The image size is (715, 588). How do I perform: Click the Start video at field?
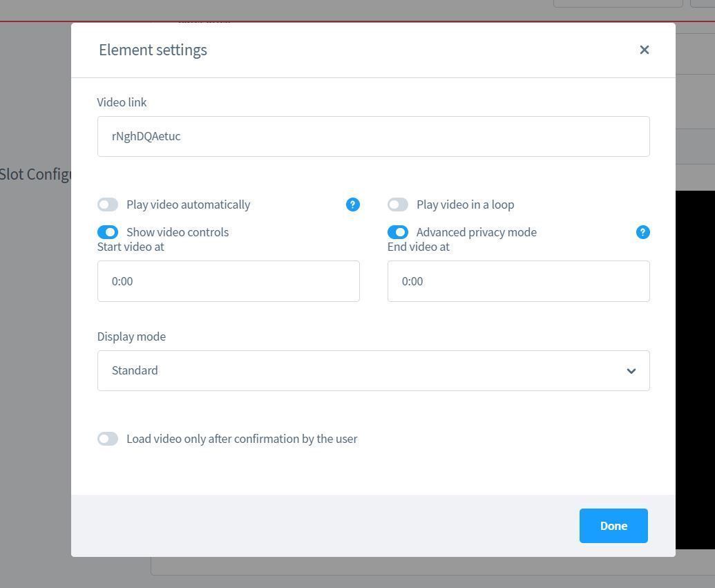[x=228, y=281]
